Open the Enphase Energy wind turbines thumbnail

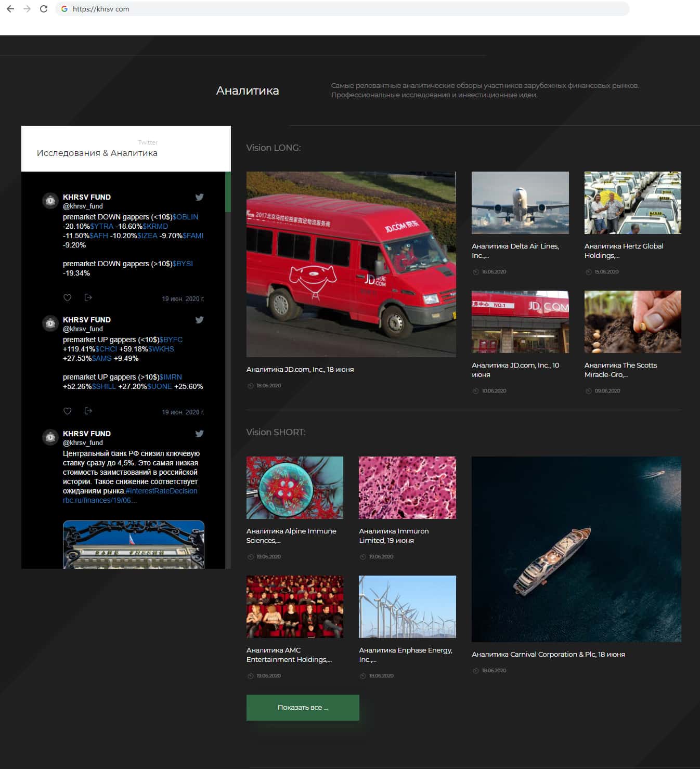click(x=407, y=607)
